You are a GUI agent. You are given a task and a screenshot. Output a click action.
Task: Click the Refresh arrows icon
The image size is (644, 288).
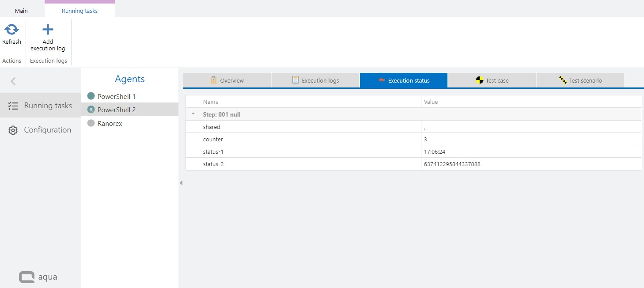[11, 30]
